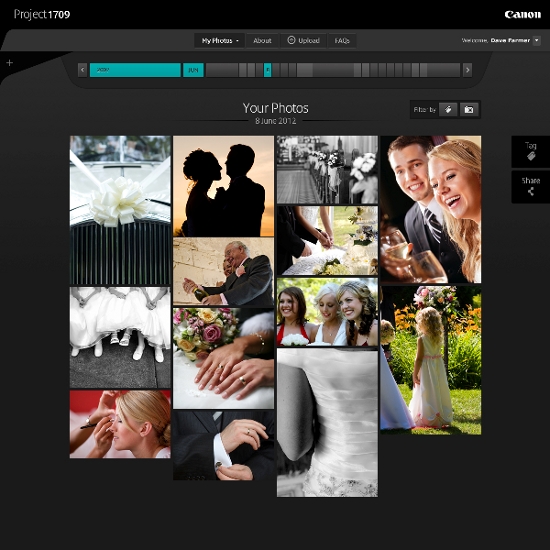Select highlighted day 8 timeline marker

point(268,70)
